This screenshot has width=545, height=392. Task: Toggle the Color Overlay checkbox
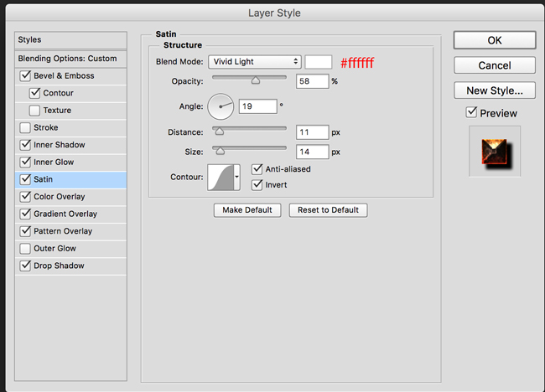pyautogui.click(x=25, y=197)
